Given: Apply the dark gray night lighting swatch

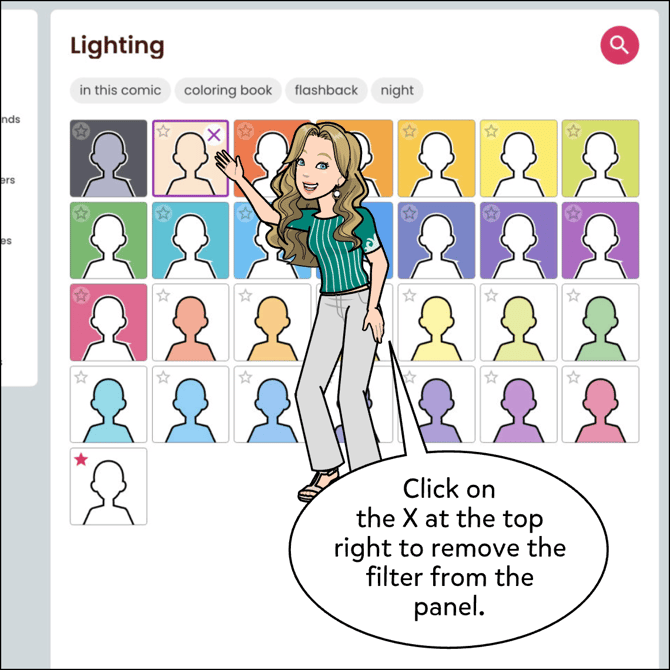Looking at the screenshot, I should tap(109, 158).
